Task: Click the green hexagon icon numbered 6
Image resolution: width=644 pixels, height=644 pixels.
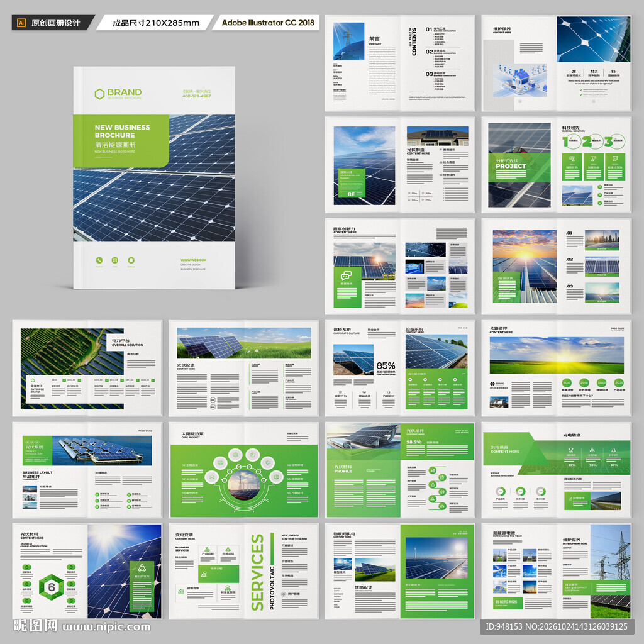Action: coord(52,587)
